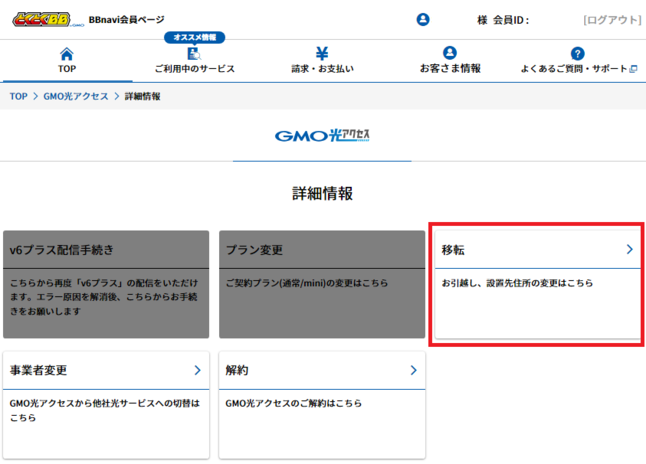Viewport: 646px width, 464px height.
Task: Open the 請求・お支払い tab
Action: [322, 62]
